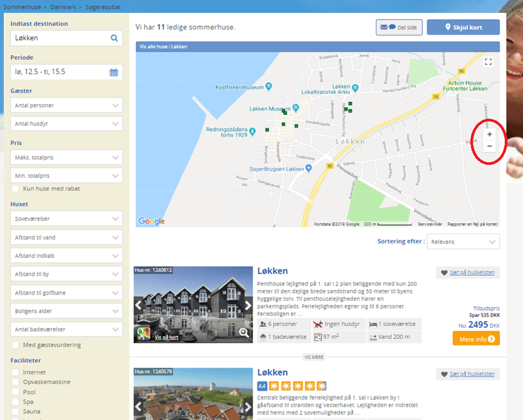
Task: Click the search magnifier in destination field
Action: (x=114, y=38)
